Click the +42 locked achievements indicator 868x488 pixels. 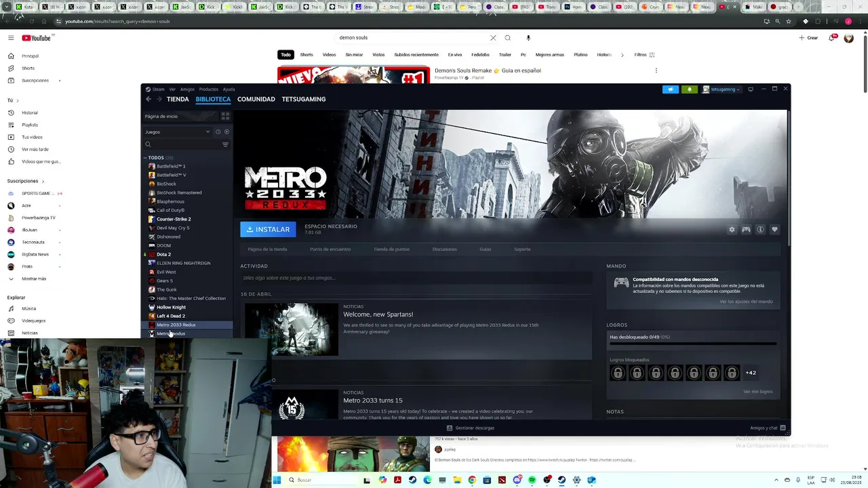click(751, 373)
